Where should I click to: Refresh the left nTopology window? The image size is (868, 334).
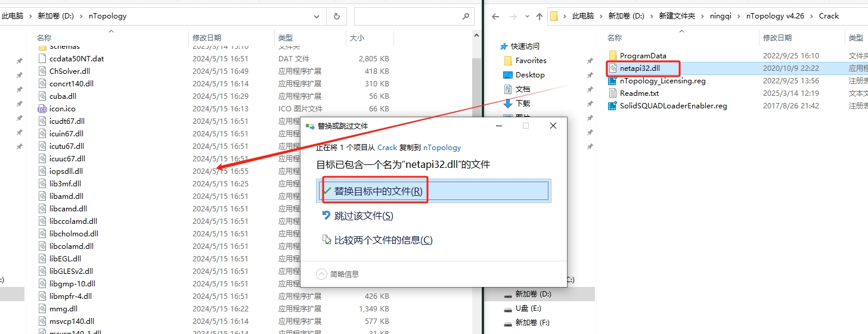[337, 16]
